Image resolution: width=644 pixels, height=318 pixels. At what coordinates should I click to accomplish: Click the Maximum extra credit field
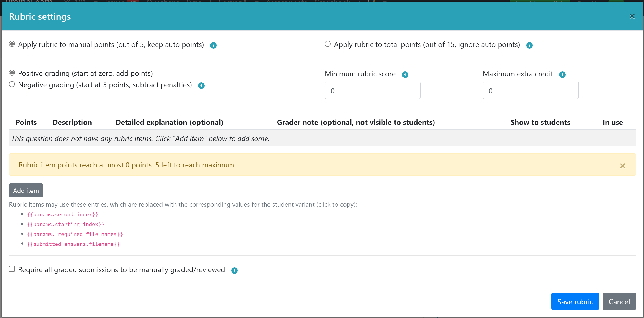[530, 90]
